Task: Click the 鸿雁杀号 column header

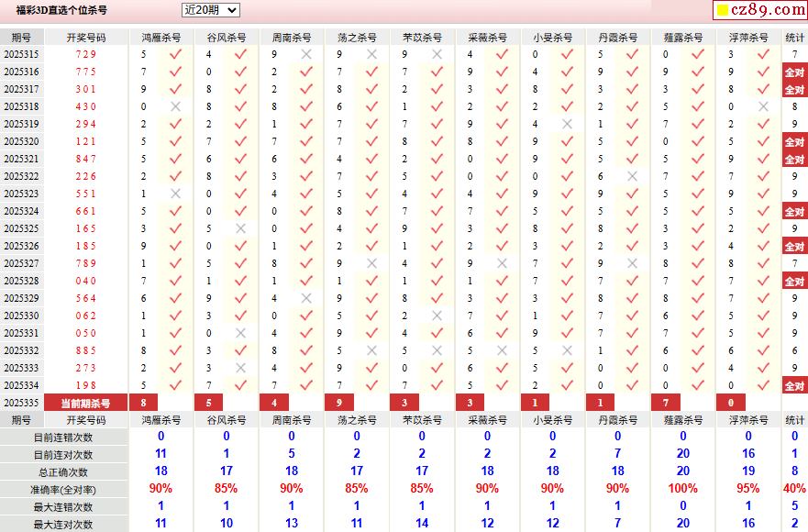Action: [x=161, y=38]
